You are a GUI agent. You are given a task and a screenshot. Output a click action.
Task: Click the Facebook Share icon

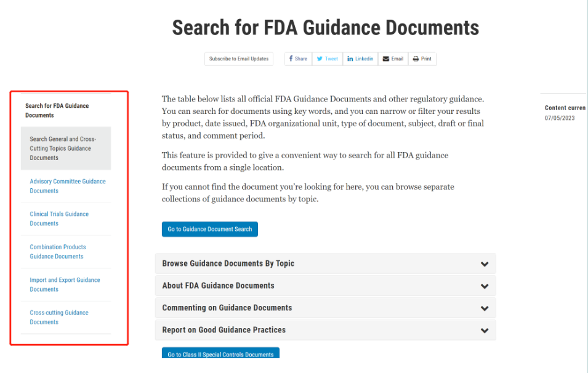tap(291, 59)
